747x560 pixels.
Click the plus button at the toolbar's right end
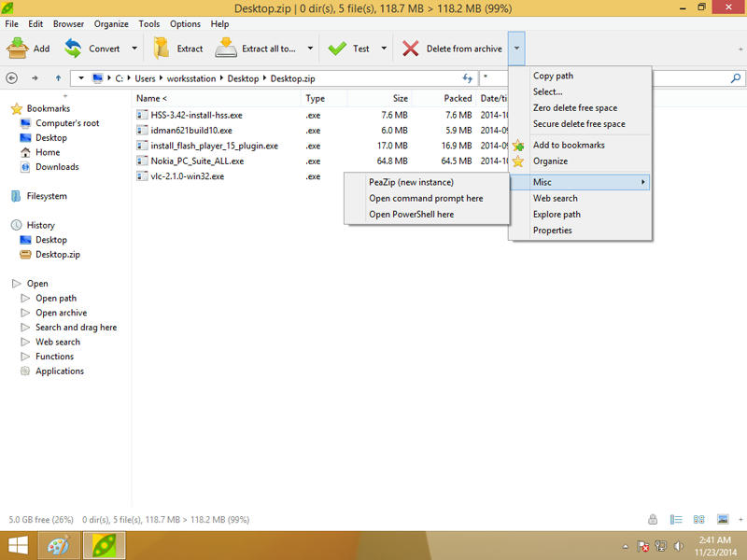[740, 49]
